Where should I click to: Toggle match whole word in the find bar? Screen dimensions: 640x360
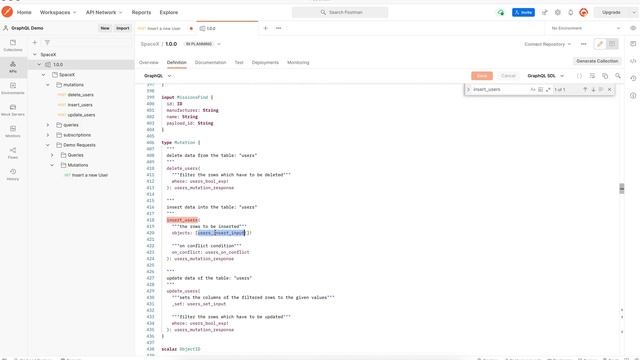(x=540, y=89)
